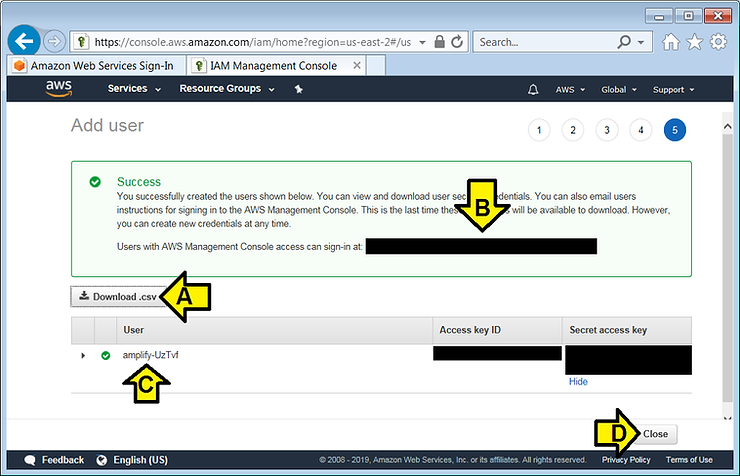The image size is (740, 476).
Task: Open the browser favorites star icon
Action: 695,42
